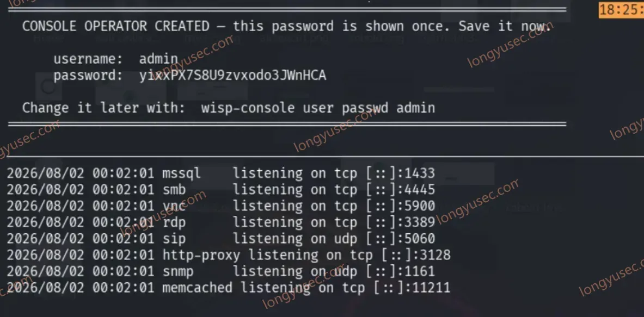This screenshot has width=644, height=317.
Task: Click port 5900 on the vnc line
Action: [x=420, y=206]
